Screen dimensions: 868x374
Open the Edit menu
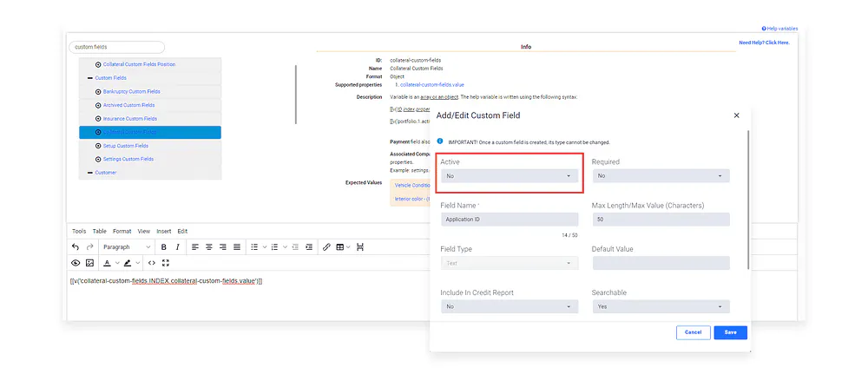tap(182, 232)
